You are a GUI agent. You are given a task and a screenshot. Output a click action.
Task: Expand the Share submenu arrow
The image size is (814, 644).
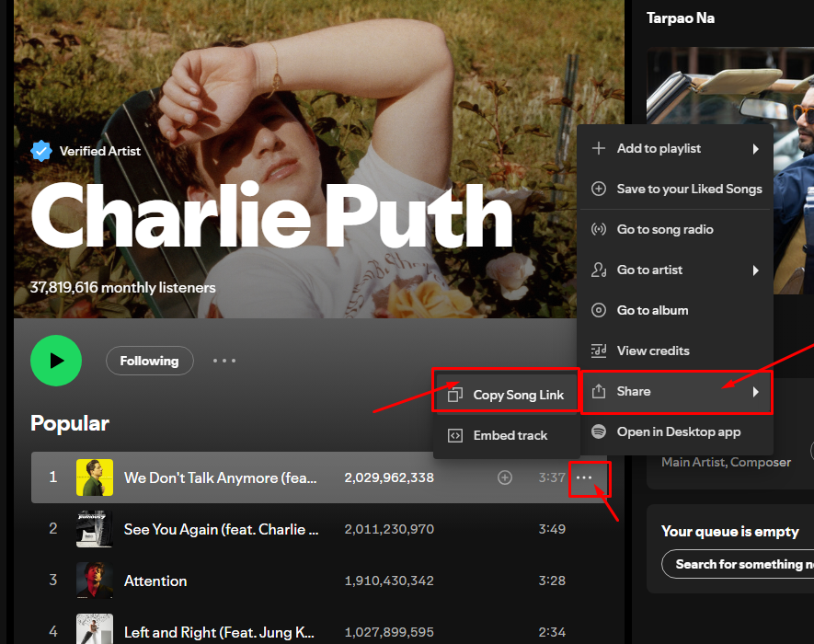pyautogui.click(x=756, y=392)
